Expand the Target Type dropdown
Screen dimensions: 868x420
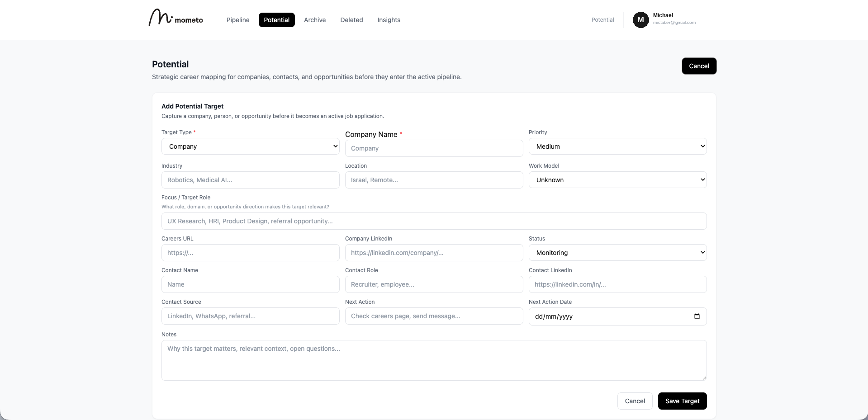250,146
